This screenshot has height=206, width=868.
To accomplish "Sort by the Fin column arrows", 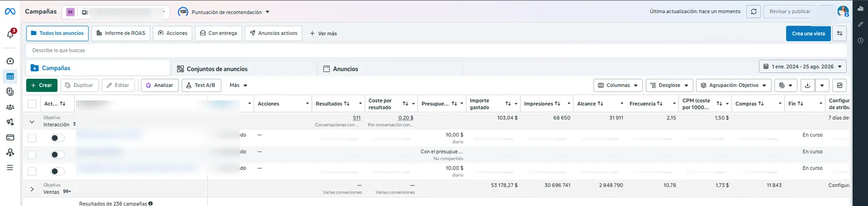I will (800, 104).
